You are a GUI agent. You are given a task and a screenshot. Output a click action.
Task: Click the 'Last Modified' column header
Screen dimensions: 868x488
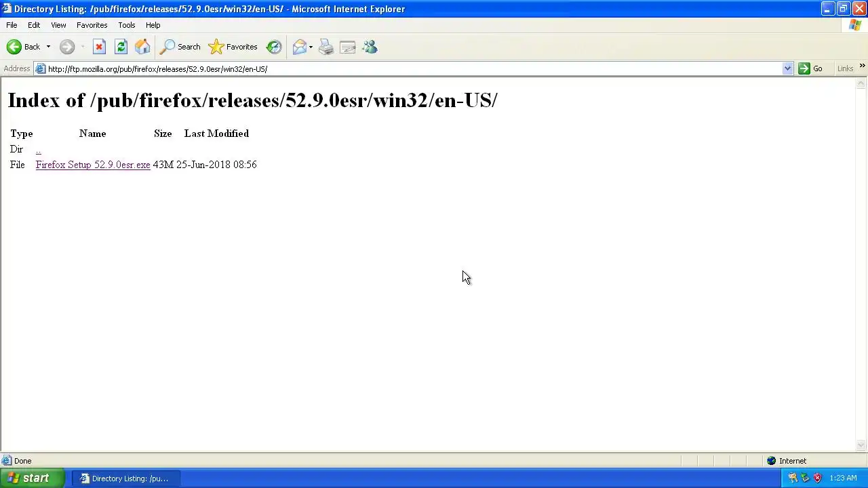216,134
